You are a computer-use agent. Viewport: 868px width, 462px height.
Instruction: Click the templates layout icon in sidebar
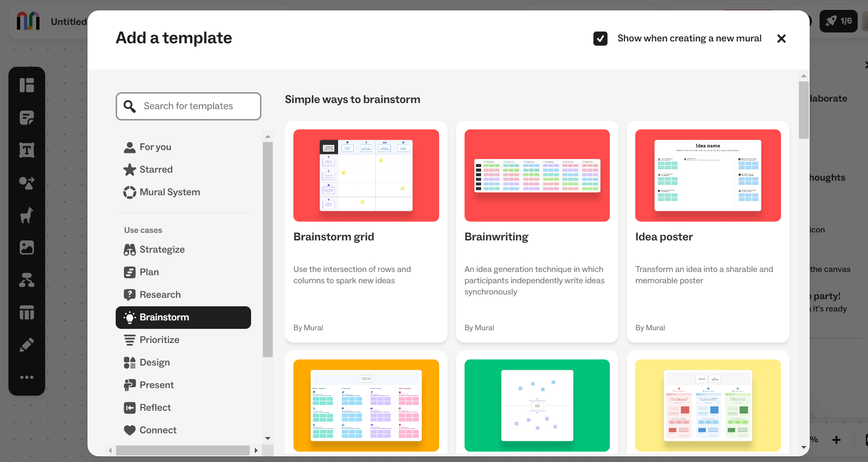tap(27, 85)
